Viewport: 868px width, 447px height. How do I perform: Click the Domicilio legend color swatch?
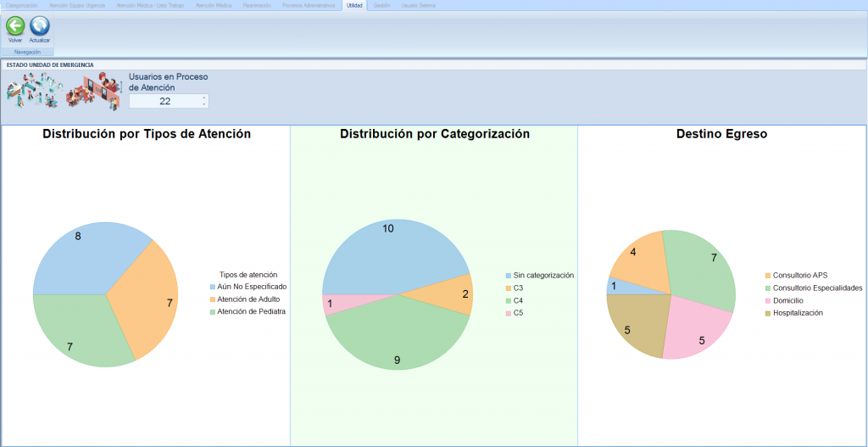coord(768,300)
